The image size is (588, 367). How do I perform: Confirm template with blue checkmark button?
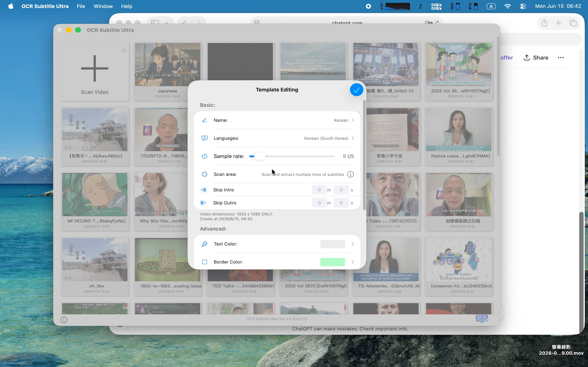356,90
